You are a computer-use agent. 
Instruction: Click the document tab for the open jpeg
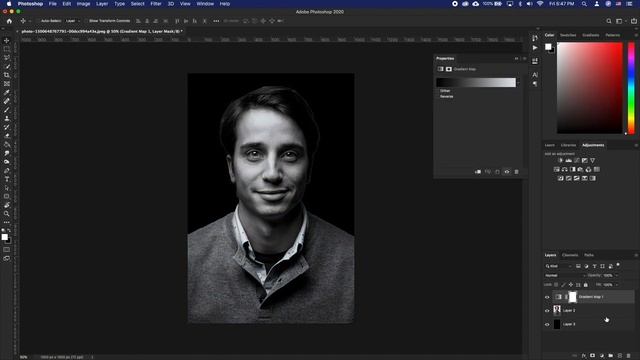[101, 31]
